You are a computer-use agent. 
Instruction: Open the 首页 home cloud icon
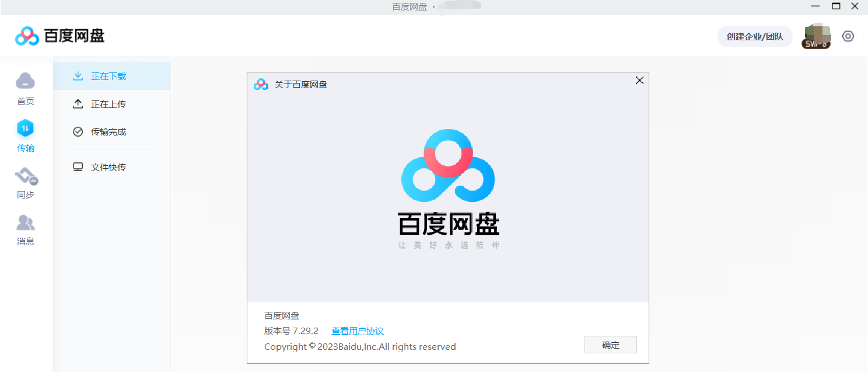click(26, 81)
